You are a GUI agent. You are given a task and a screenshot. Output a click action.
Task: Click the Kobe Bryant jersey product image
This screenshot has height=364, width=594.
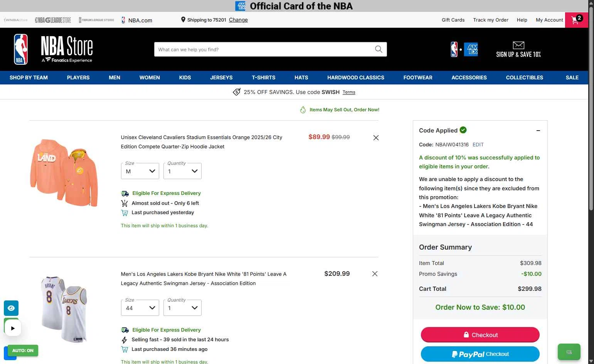(x=64, y=309)
